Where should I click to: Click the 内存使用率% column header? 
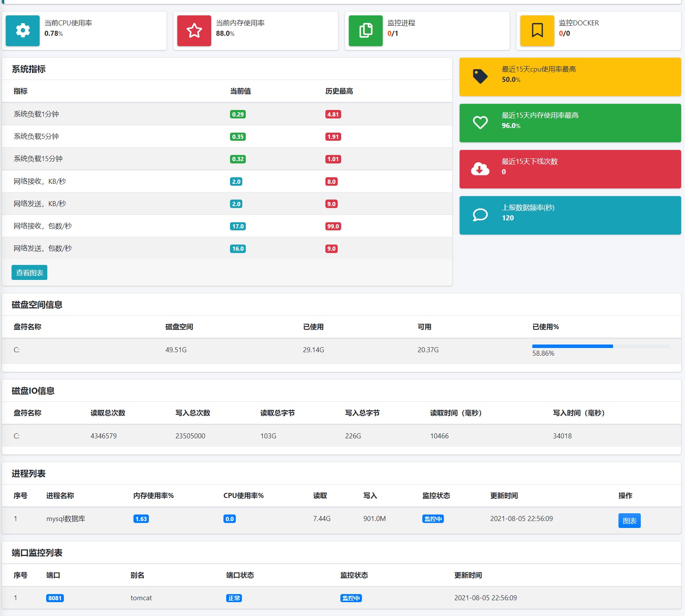tap(153, 496)
